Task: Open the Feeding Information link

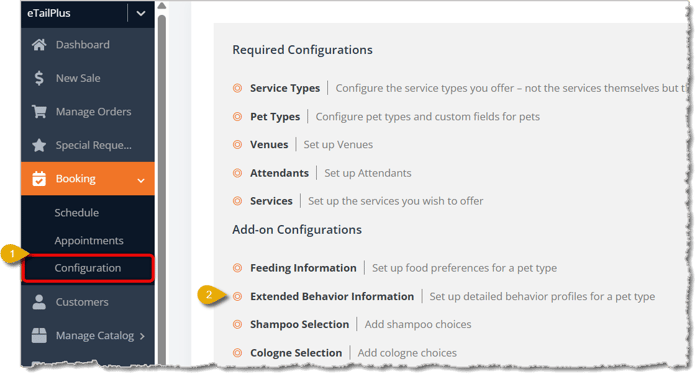Action: point(303,268)
